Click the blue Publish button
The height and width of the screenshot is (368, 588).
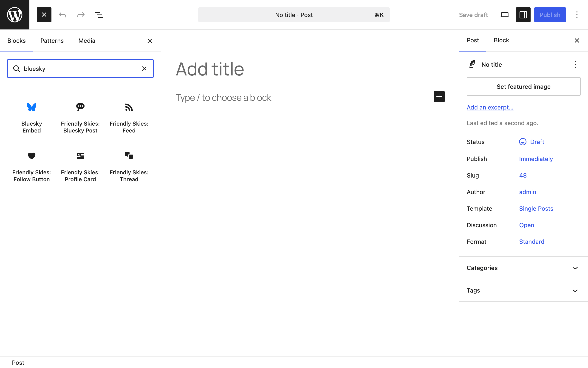(x=550, y=14)
